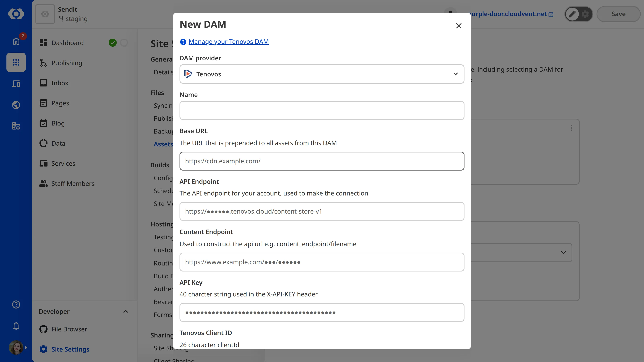Click the Save button
Image resolution: width=644 pixels, height=362 pixels.
pos(618,14)
